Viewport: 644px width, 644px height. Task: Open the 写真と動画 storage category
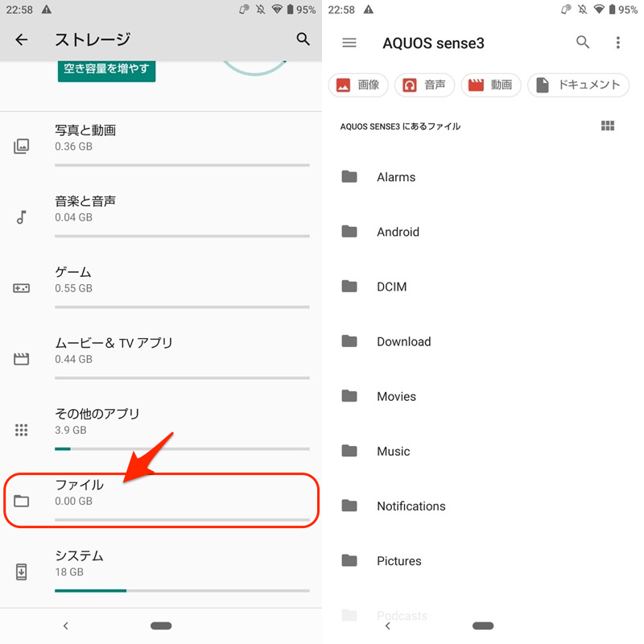[161, 138]
